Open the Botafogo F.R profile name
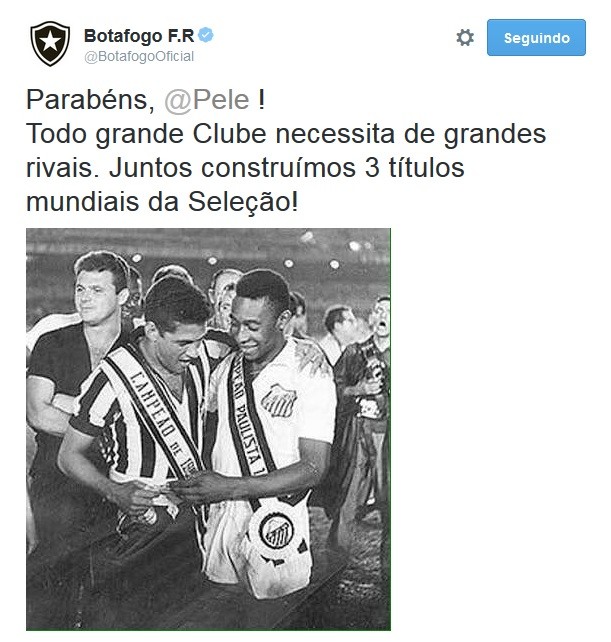Image resolution: width=611 pixels, height=642 pixels. tap(139, 36)
